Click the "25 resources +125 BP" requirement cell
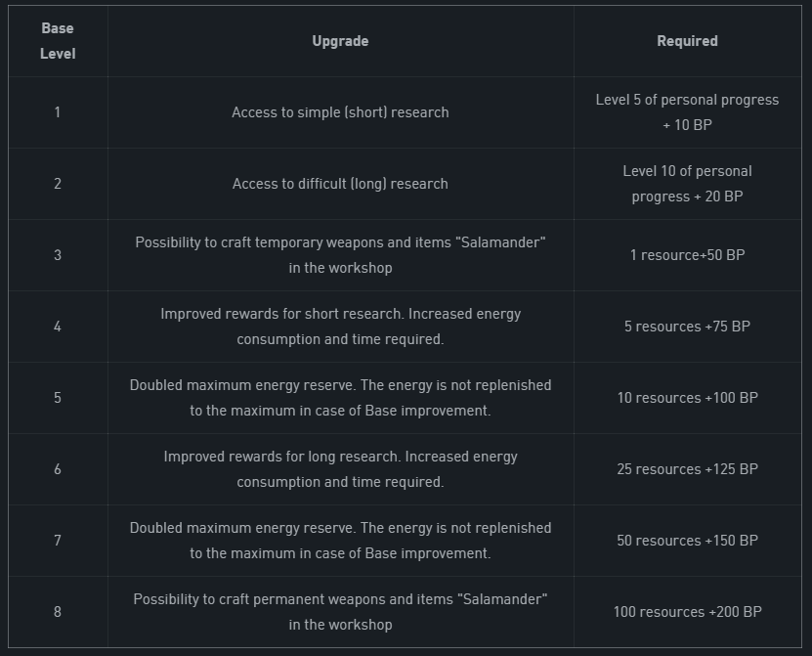812x656 pixels. tap(687, 469)
